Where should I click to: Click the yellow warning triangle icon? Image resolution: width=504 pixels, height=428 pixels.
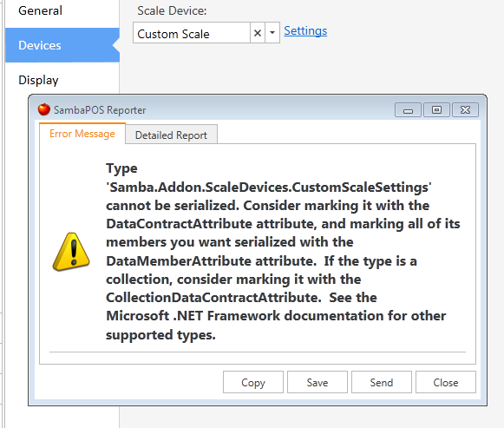71,252
